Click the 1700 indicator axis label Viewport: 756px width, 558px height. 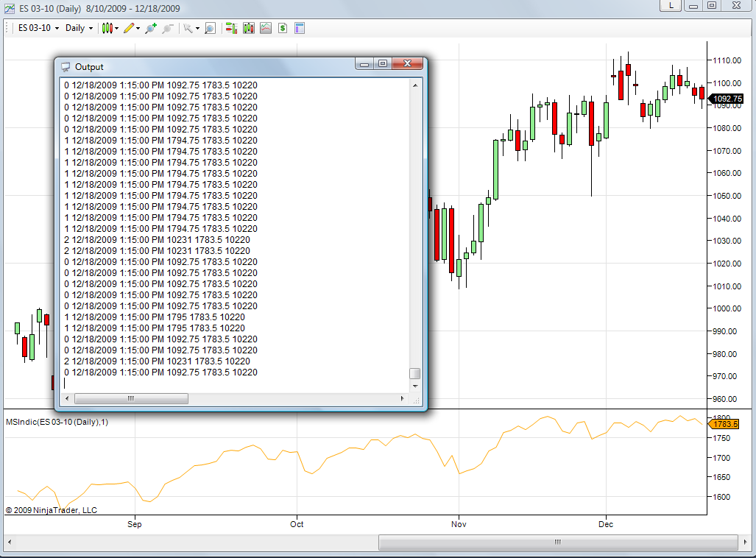pyautogui.click(x=721, y=458)
